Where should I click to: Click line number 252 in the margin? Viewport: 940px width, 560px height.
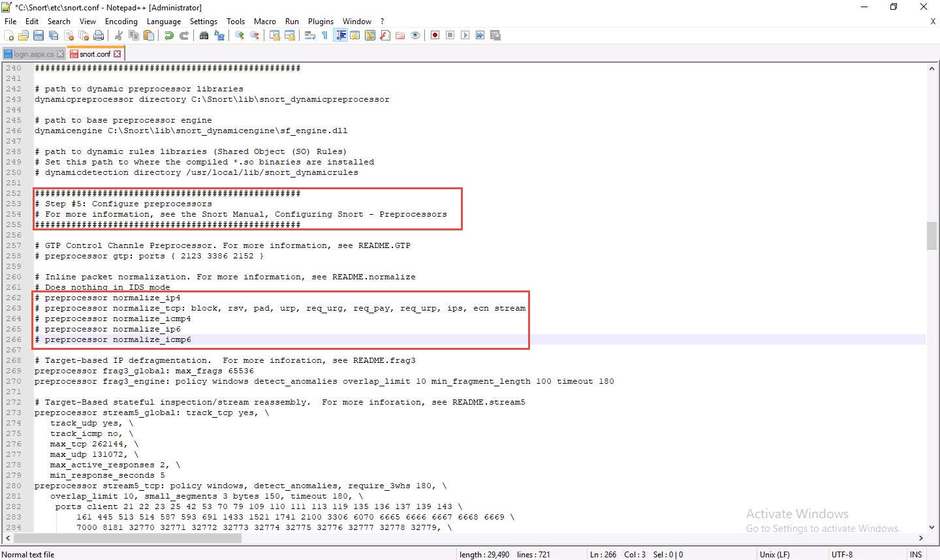pyautogui.click(x=14, y=193)
